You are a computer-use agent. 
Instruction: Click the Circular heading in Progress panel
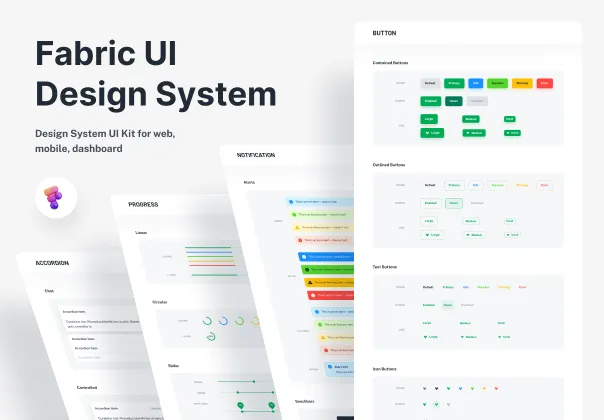pos(159,302)
